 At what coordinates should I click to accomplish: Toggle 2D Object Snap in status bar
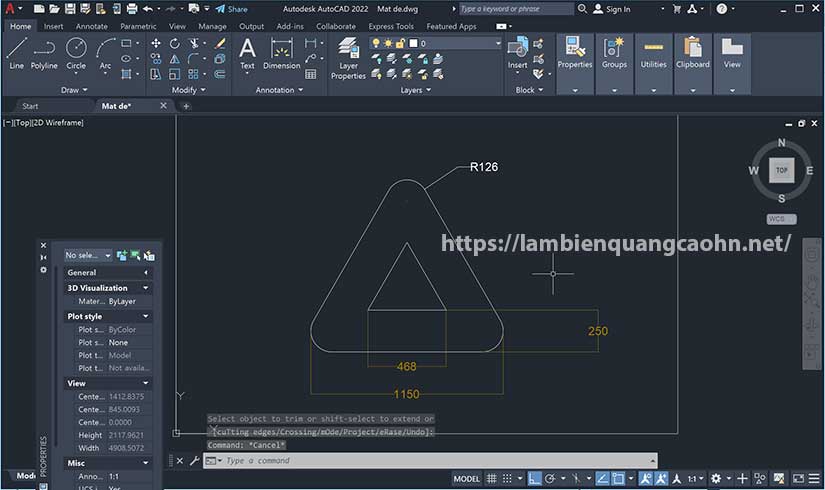click(x=618, y=478)
